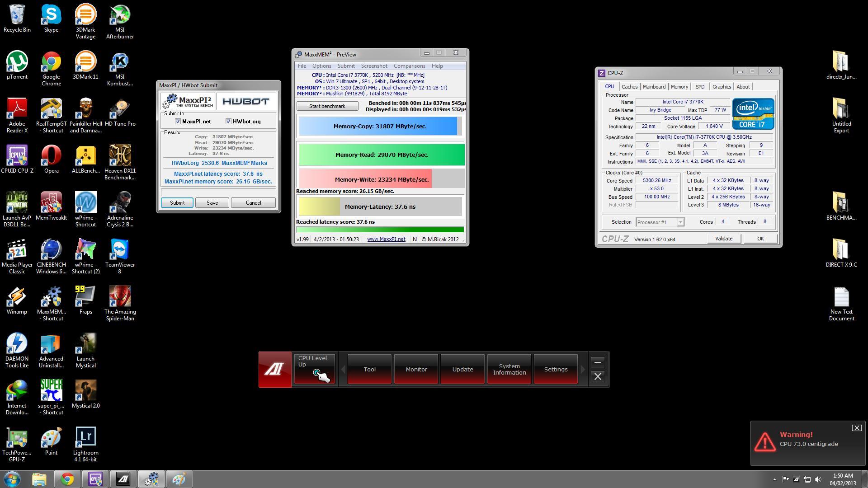Launch RealTempGT shortcut

pos(51,116)
